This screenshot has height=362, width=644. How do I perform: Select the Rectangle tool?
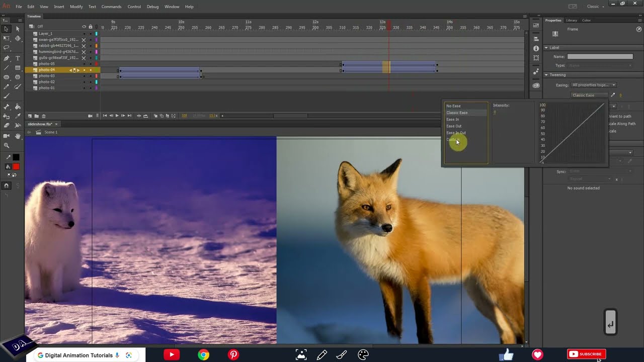click(x=18, y=67)
